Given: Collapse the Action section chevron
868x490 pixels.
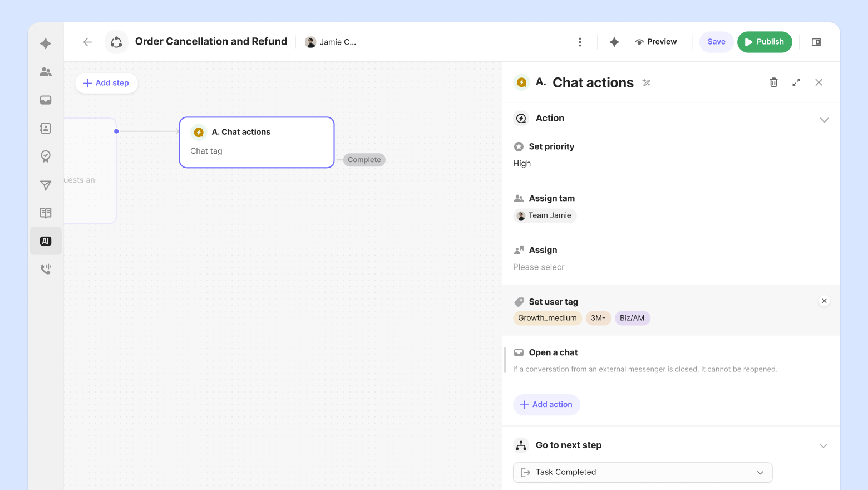Looking at the screenshot, I should tap(824, 120).
